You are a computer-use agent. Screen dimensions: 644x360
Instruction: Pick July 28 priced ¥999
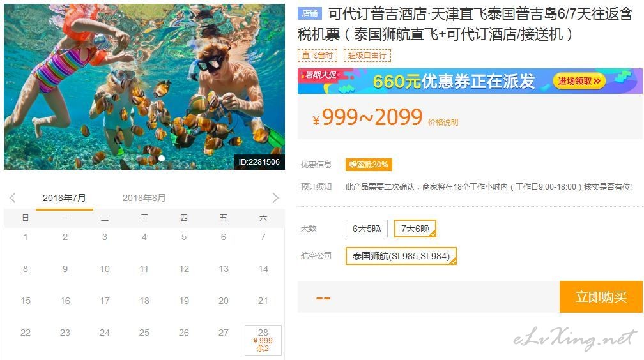(x=263, y=340)
